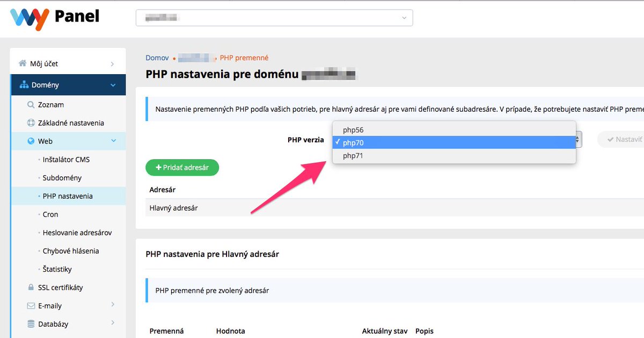Click the globe icon beside Web
The height and width of the screenshot is (338, 644).
point(31,141)
